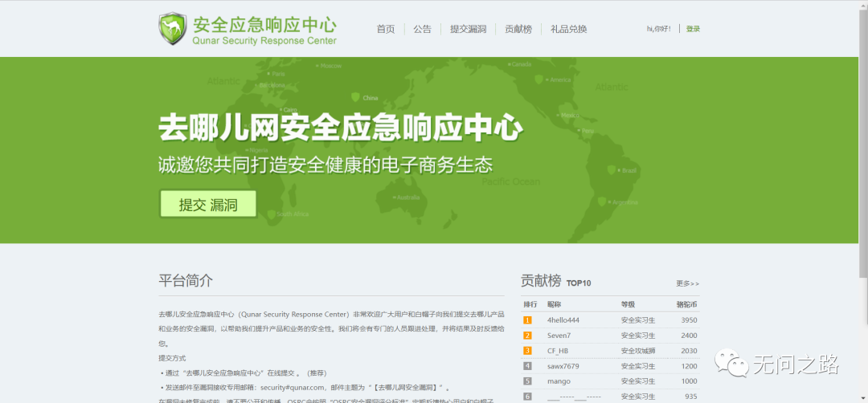Click the 昵称 column header
Screen dimensions: 868x403
[554, 304]
